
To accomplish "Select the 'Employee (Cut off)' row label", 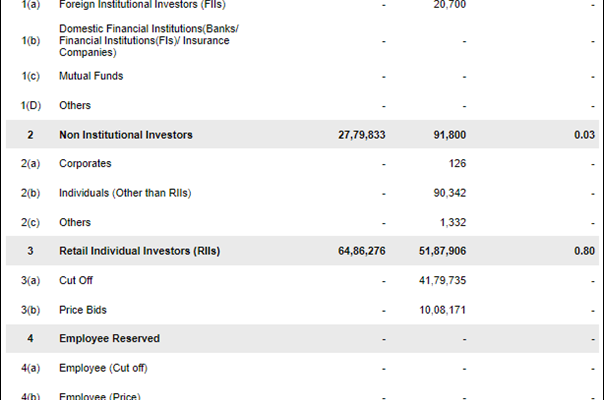I will [x=103, y=368].
